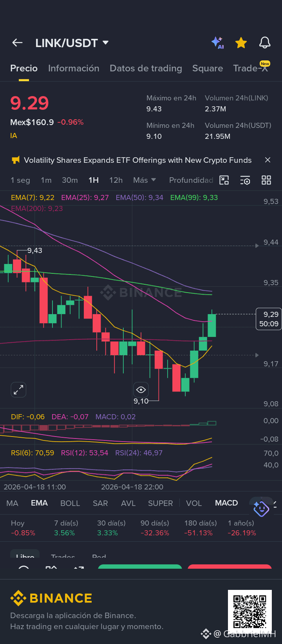
Task: Tap the EMA(200): 9,23 legend
Action: (x=37, y=209)
